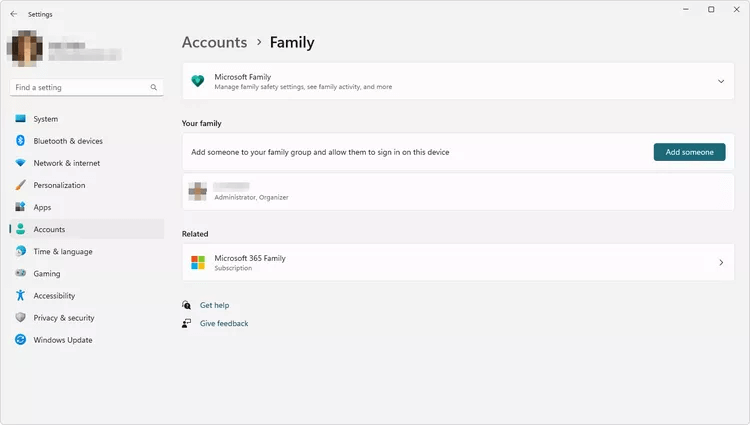The width and height of the screenshot is (750, 425).
Task: Click the Accounts person icon in sidebar
Action: pos(20,229)
